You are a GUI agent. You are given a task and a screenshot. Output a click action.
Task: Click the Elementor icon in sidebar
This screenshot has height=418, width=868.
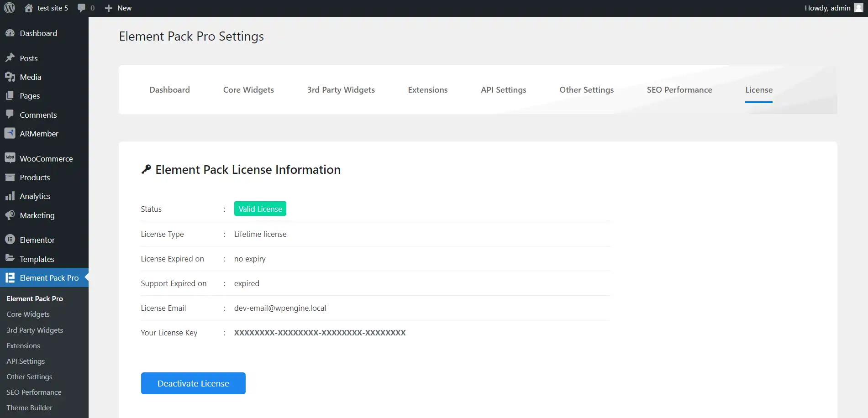pos(10,239)
